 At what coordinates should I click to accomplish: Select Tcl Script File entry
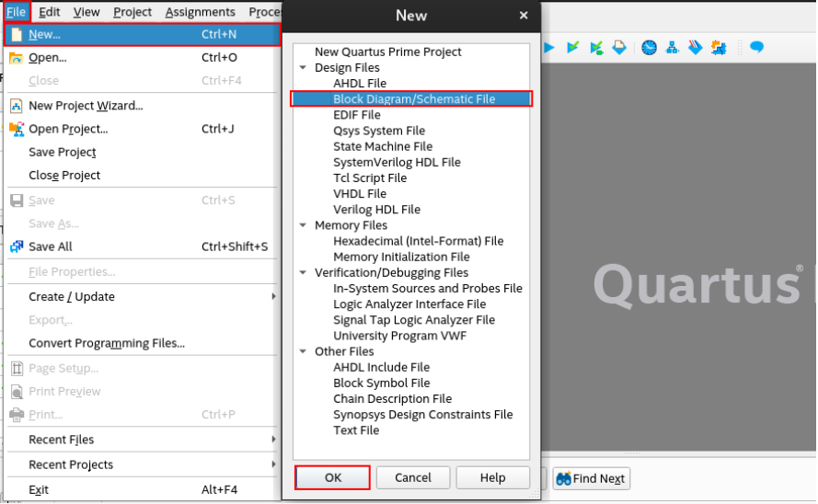point(369,178)
